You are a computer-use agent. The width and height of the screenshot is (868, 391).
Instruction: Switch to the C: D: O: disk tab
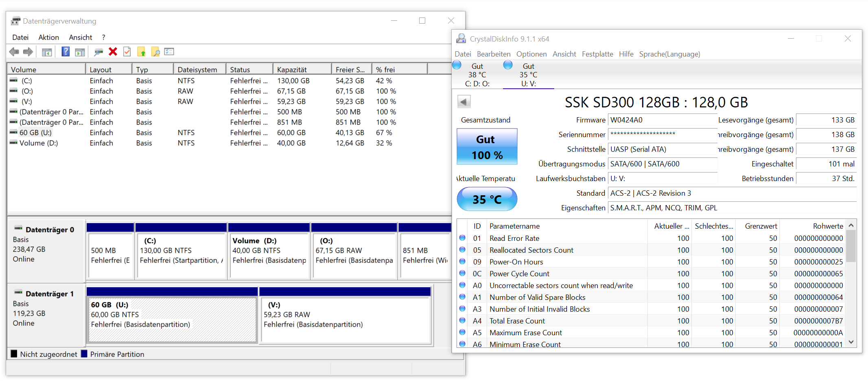point(477,75)
